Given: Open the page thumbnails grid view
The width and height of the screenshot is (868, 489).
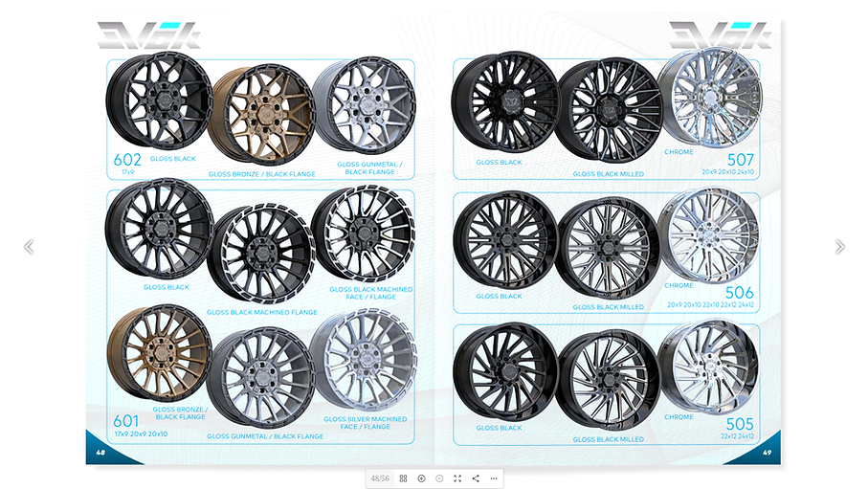Looking at the screenshot, I should pyautogui.click(x=404, y=478).
